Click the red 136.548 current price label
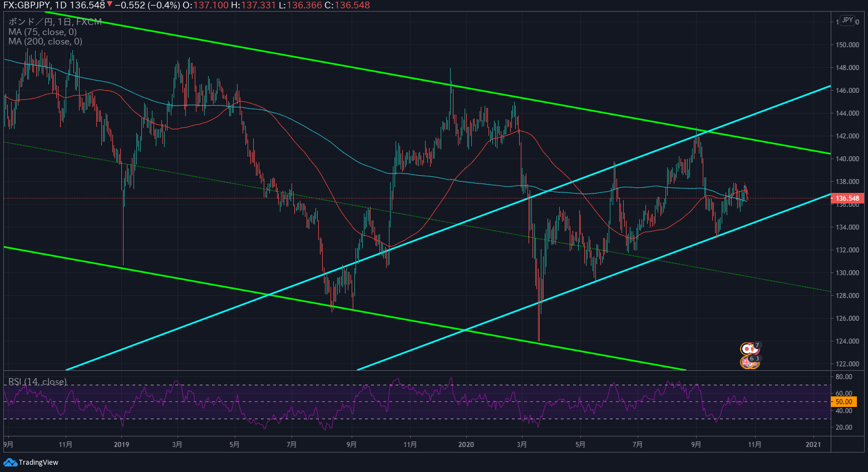The image size is (868, 472). pyautogui.click(x=847, y=198)
